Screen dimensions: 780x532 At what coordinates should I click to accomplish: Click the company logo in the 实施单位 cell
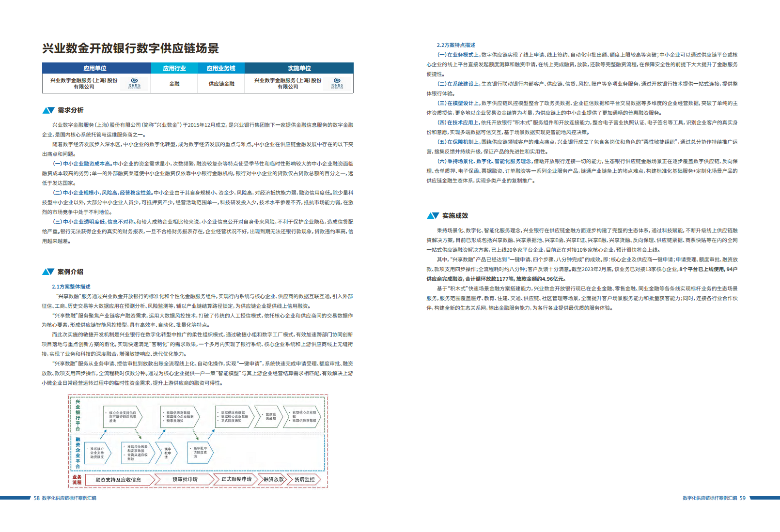[x=337, y=83]
